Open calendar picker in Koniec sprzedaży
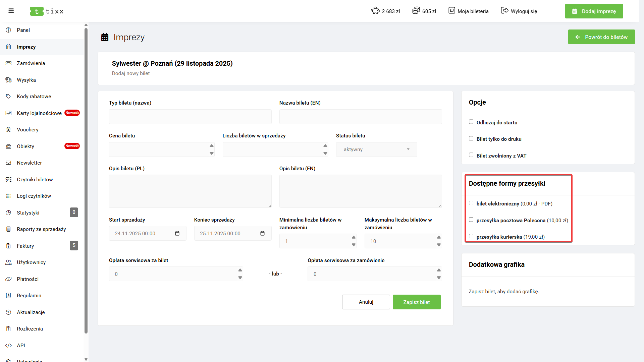This screenshot has height=362, width=644. click(263, 234)
